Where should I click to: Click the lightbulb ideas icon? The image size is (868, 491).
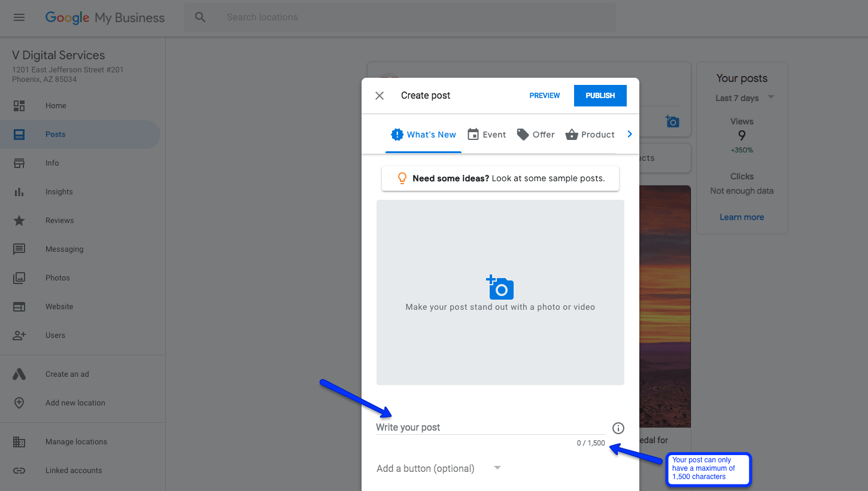pos(402,178)
